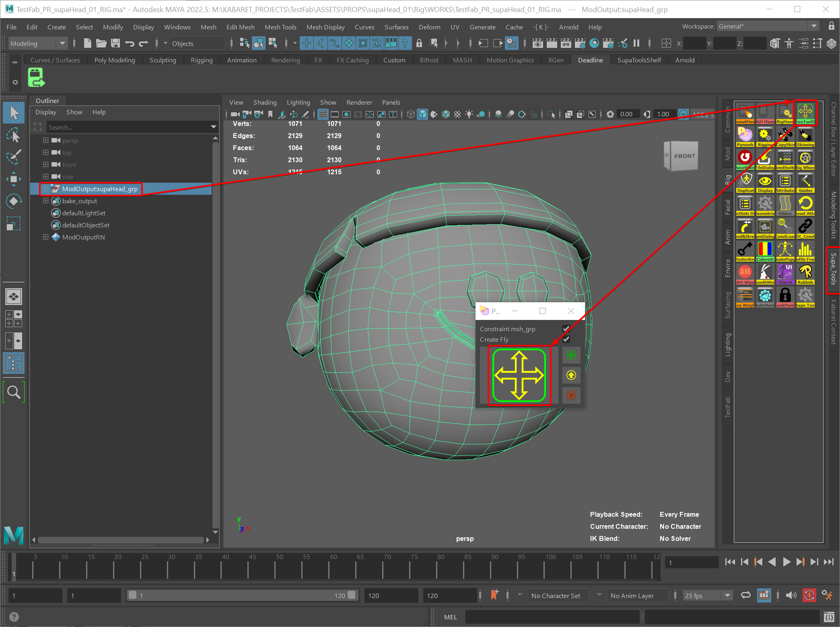Toggle the film gate display
Image resolution: width=840 pixels, height=627 pixels.
[334, 114]
